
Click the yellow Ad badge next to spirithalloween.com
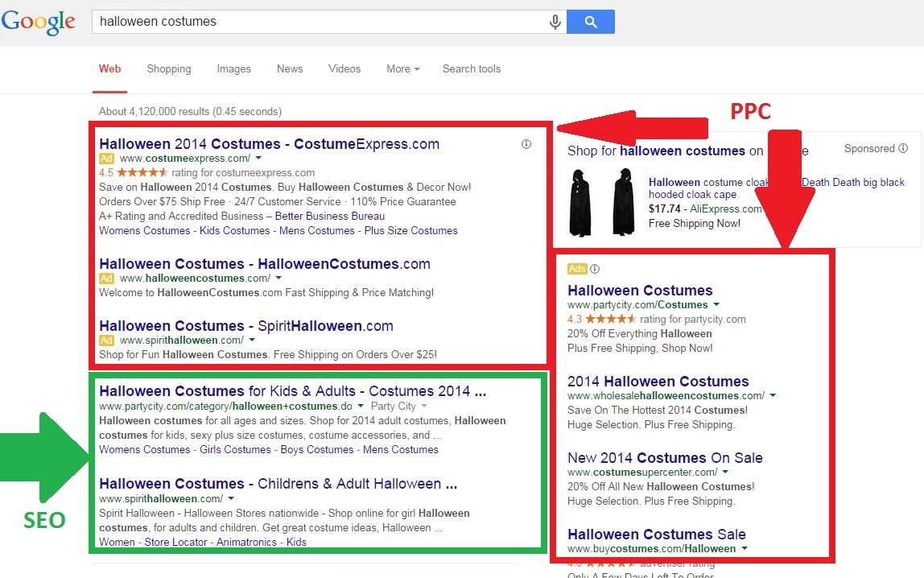pyautogui.click(x=105, y=341)
